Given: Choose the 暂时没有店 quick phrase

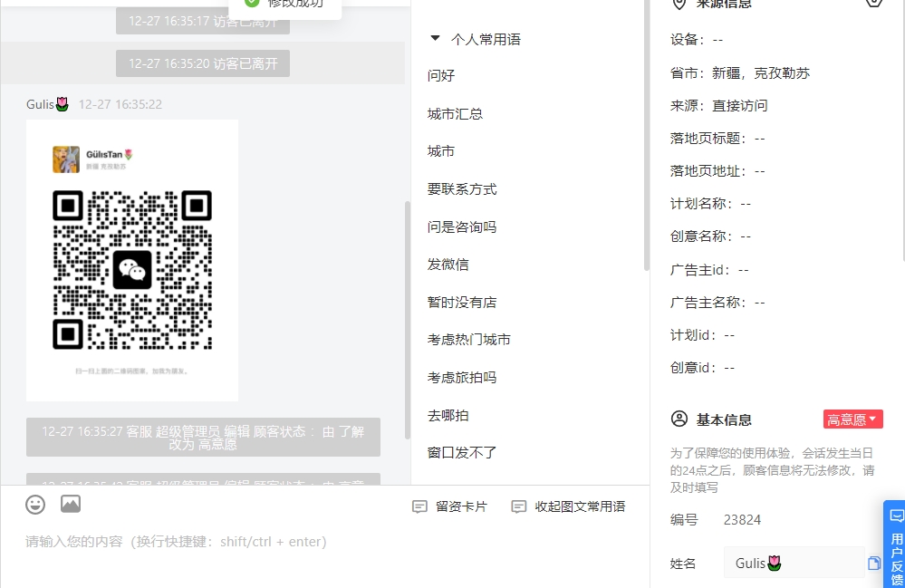Looking at the screenshot, I should click(x=462, y=303).
